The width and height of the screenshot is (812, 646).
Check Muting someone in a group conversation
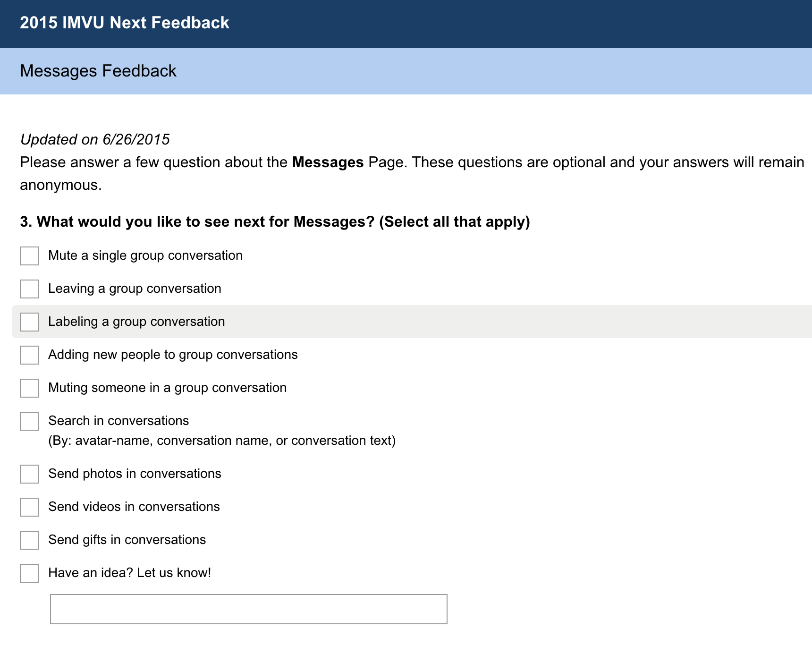(29, 388)
